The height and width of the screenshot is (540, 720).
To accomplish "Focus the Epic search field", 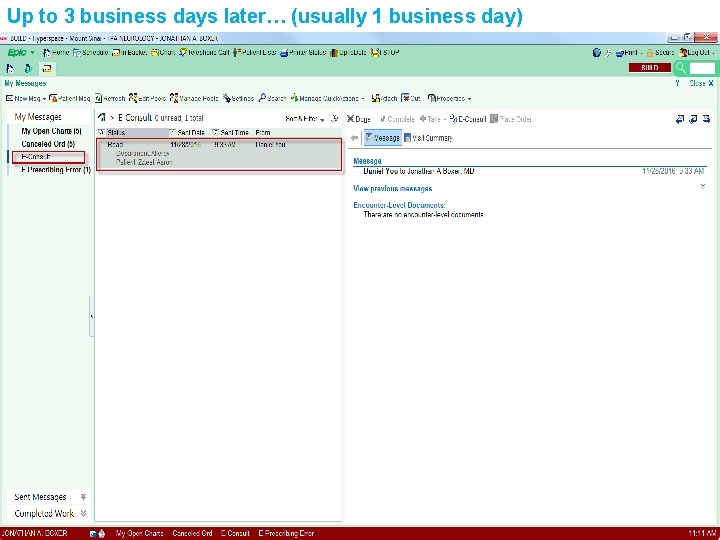I will click(x=702, y=68).
